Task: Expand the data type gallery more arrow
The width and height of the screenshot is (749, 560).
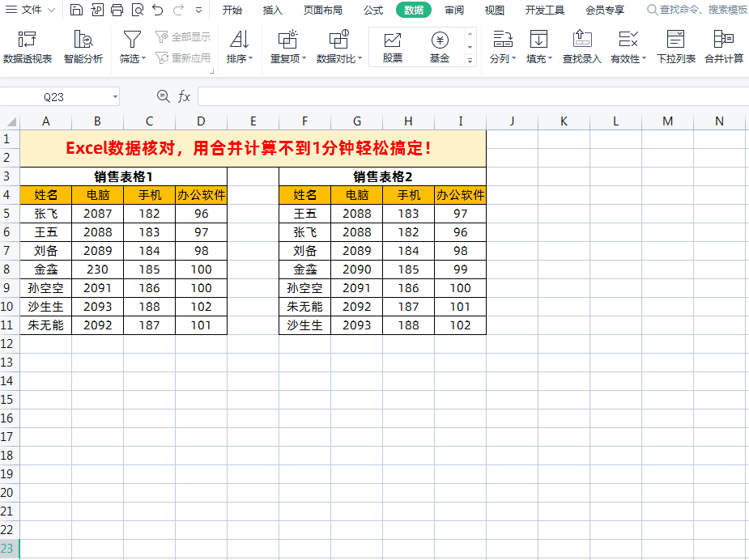Action: tap(470, 60)
